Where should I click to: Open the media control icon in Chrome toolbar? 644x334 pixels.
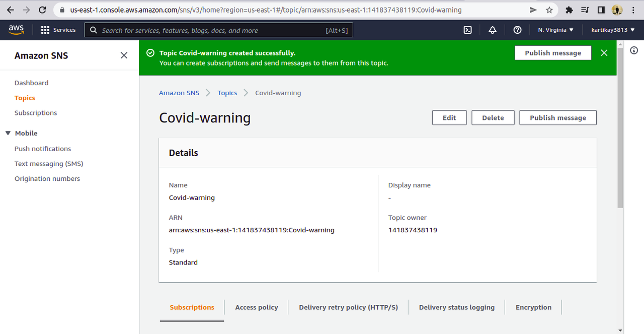tap(585, 10)
